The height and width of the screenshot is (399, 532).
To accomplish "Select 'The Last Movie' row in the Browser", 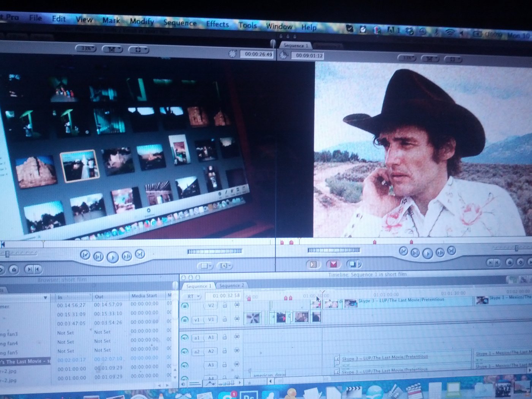I will coord(25,361).
